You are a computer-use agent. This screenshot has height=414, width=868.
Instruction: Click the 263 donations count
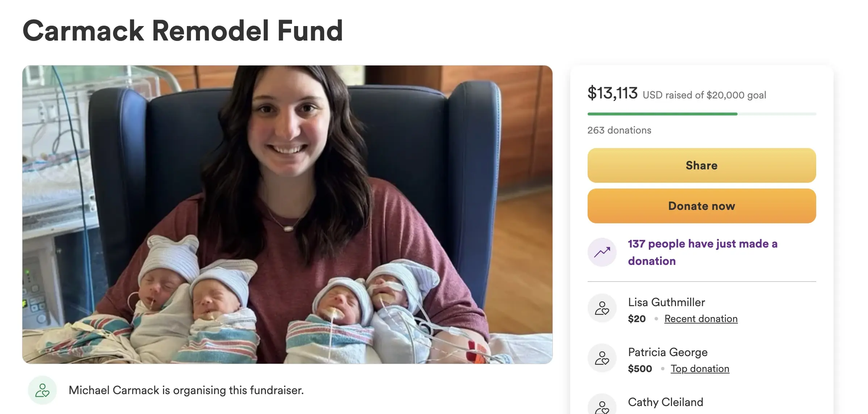click(x=619, y=130)
